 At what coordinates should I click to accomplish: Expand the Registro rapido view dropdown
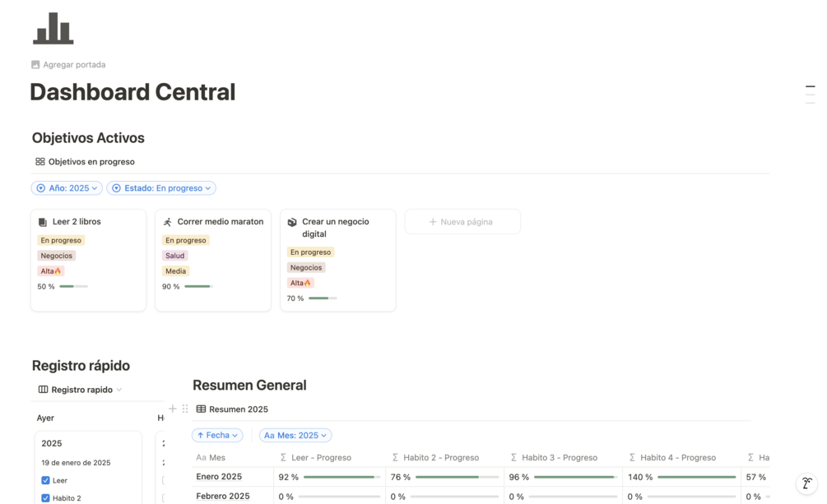pos(81,390)
